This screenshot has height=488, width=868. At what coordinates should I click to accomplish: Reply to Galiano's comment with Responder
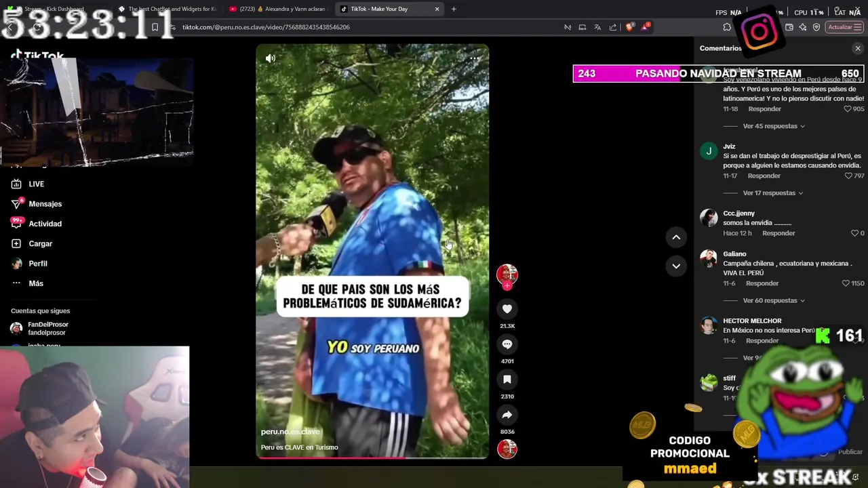(762, 283)
